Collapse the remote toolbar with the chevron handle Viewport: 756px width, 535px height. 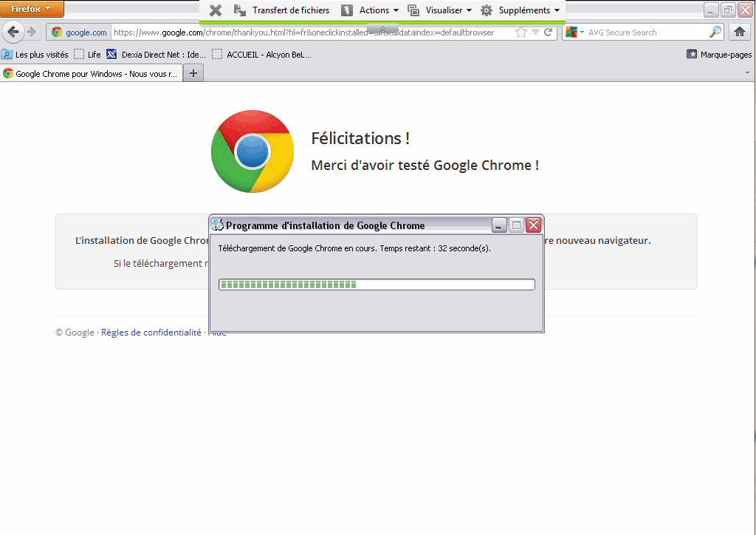[382, 29]
